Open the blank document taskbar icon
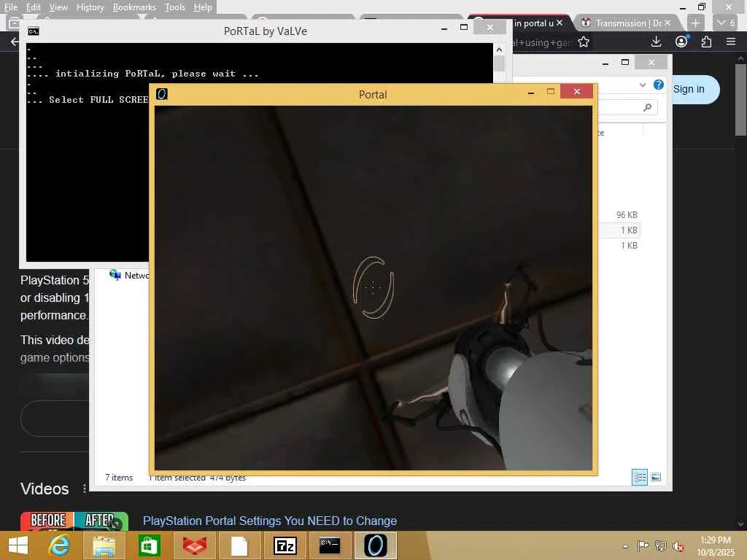The width and height of the screenshot is (747, 560). (x=239, y=545)
